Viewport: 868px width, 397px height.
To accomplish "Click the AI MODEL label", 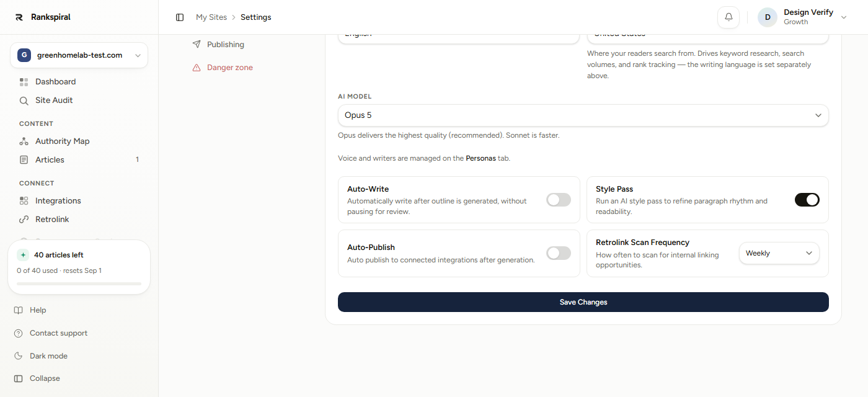I will (x=355, y=97).
